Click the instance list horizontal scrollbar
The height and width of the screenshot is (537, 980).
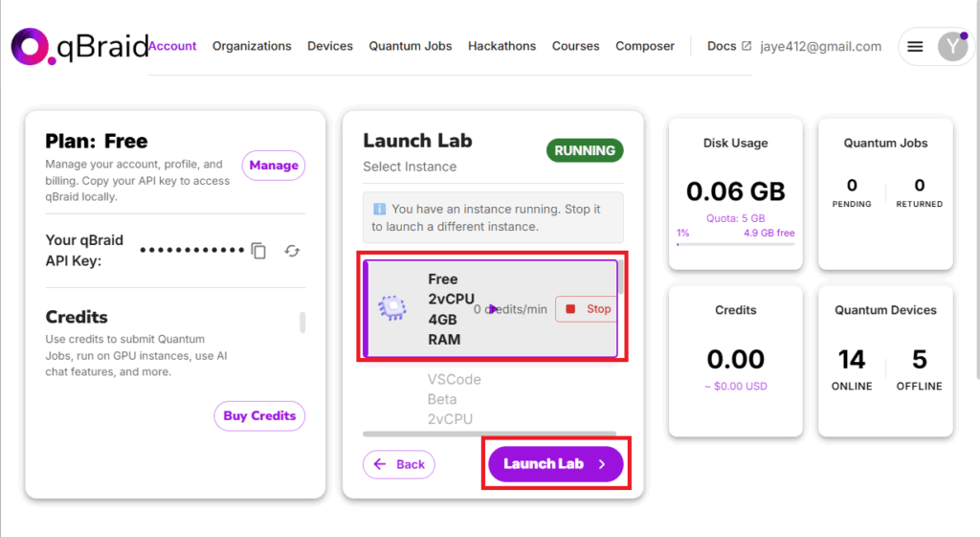click(x=489, y=434)
